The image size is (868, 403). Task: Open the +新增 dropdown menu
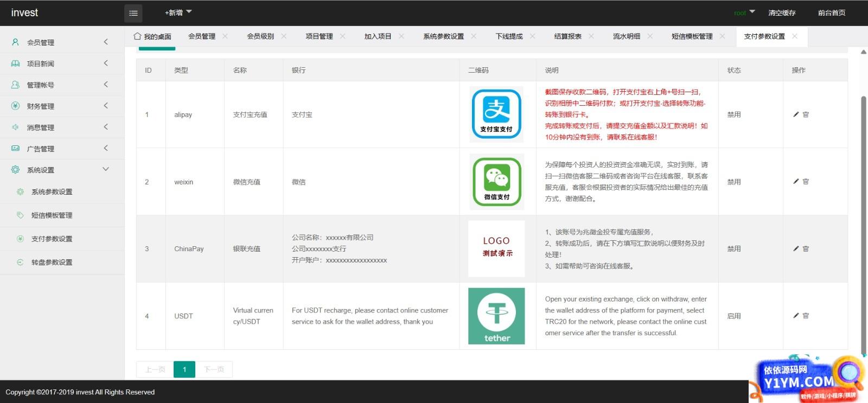178,12
